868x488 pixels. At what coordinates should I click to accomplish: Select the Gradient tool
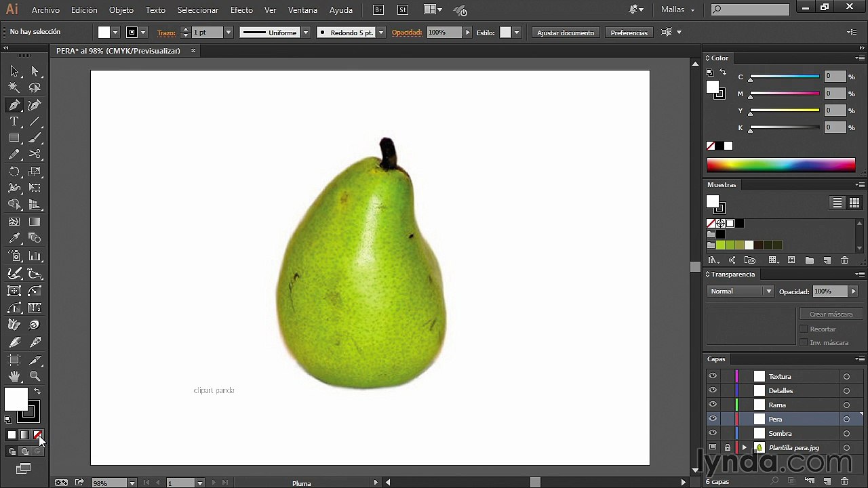(35, 222)
